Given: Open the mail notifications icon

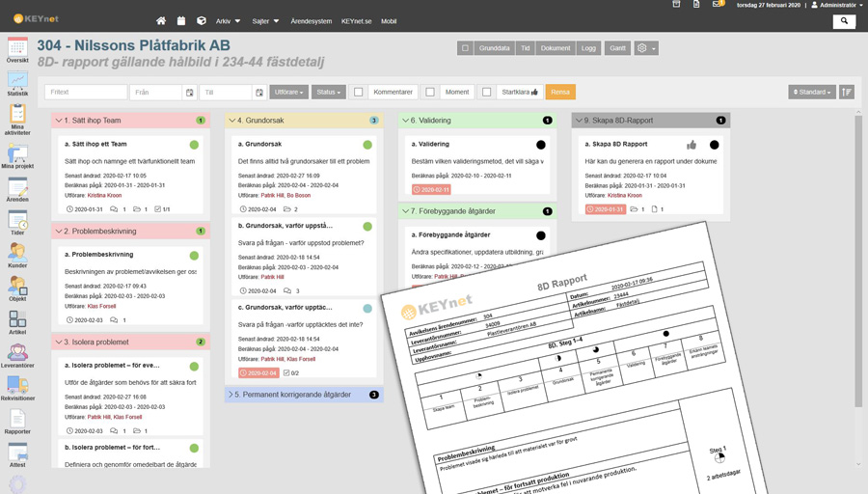Looking at the screenshot, I should point(718,5).
